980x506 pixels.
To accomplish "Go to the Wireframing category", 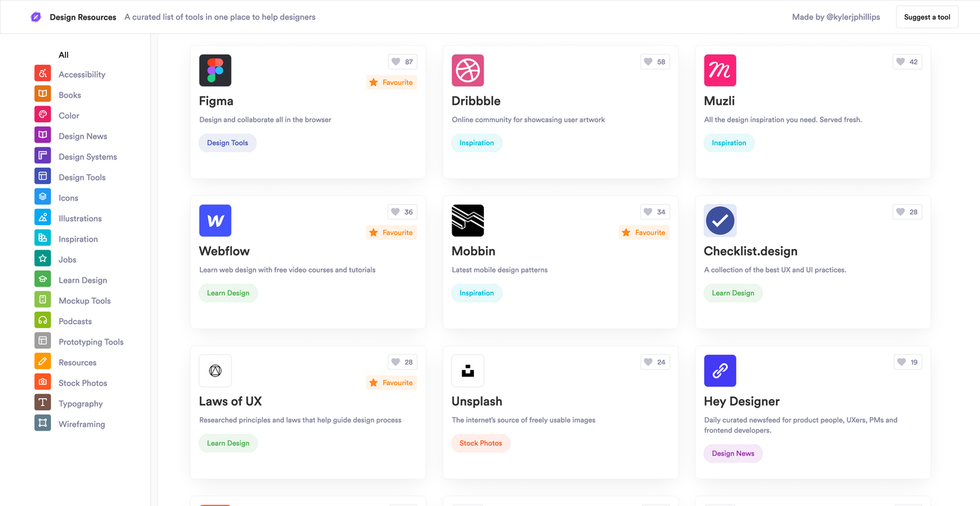I will tap(81, 424).
